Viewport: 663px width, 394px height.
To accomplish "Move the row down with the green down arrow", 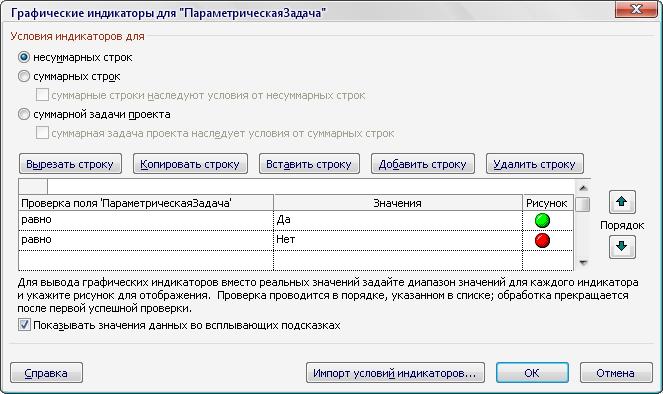I will pyautogui.click(x=622, y=246).
